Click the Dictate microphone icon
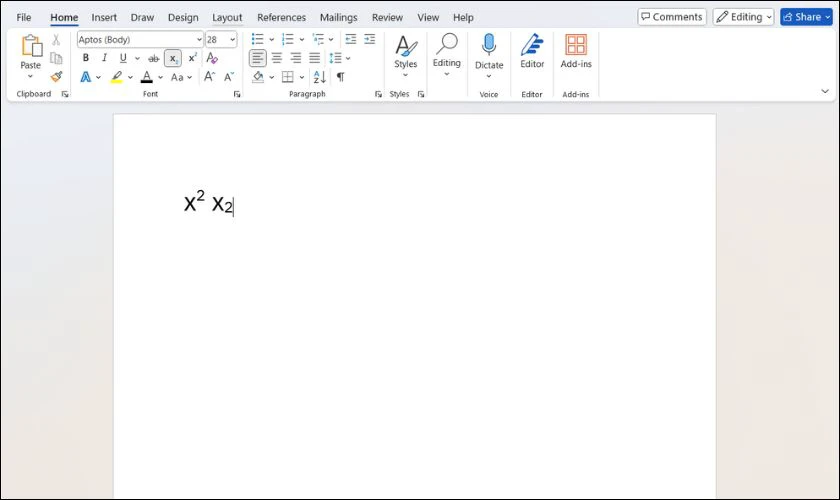The image size is (840, 500). pos(489,46)
